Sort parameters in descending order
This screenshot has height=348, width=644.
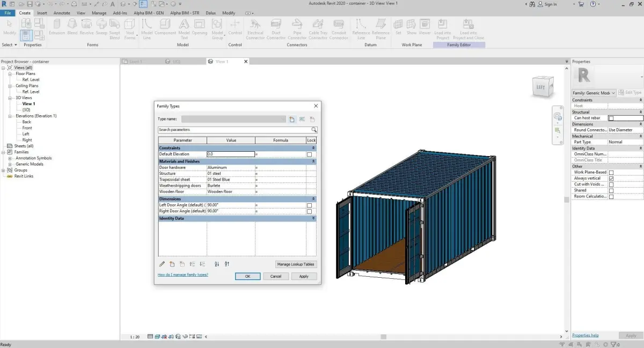point(227,264)
